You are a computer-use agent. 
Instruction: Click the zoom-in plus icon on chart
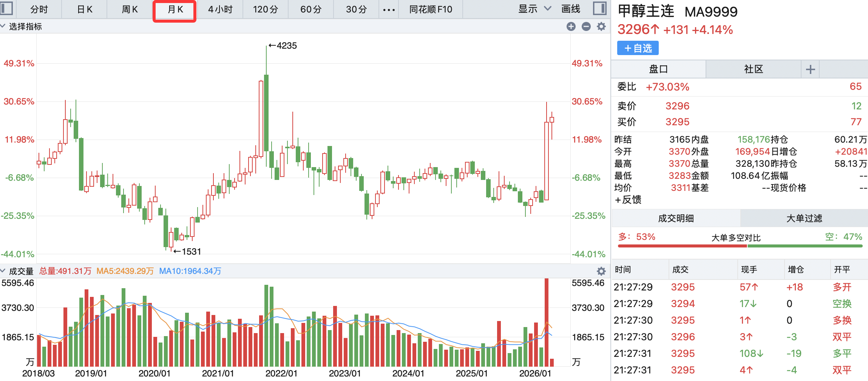click(x=571, y=26)
